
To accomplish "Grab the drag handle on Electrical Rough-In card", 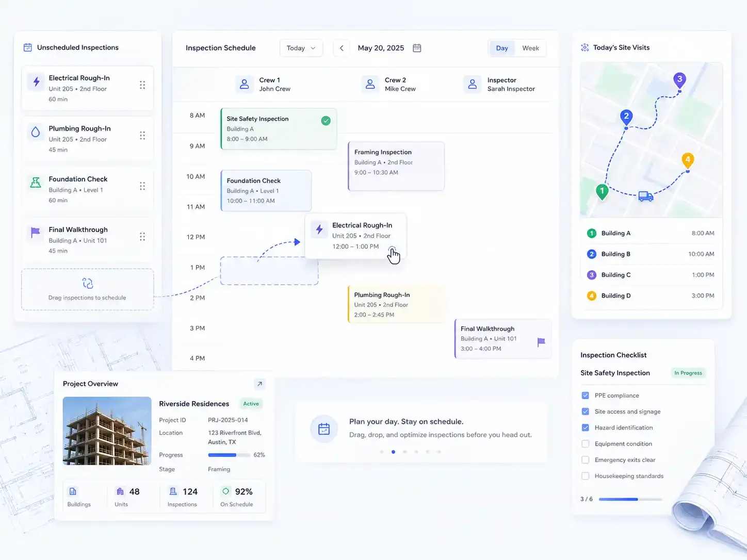I will tap(142, 85).
